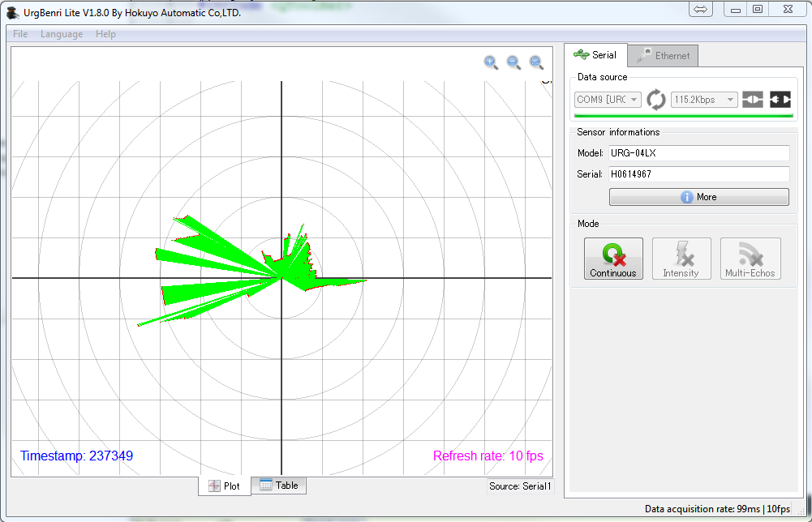Image resolution: width=812 pixels, height=522 pixels.
Task: Click the connect serial port icon
Action: point(753,100)
